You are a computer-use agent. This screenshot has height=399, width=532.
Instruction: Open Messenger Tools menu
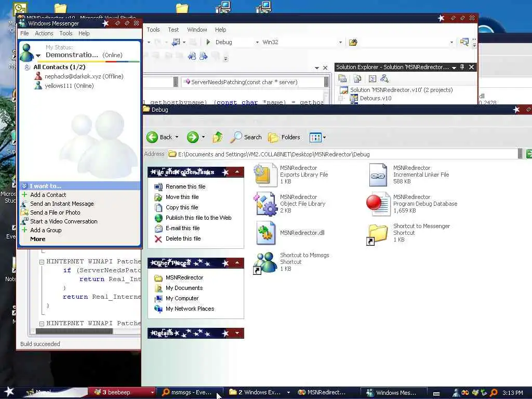click(66, 33)
